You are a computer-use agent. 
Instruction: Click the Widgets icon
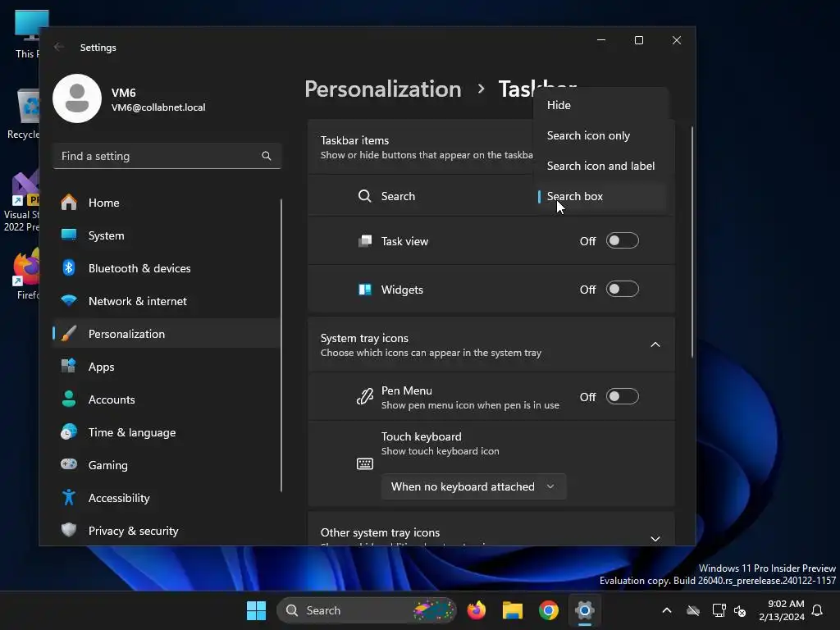pyautogui.click(x=365, y=290)
